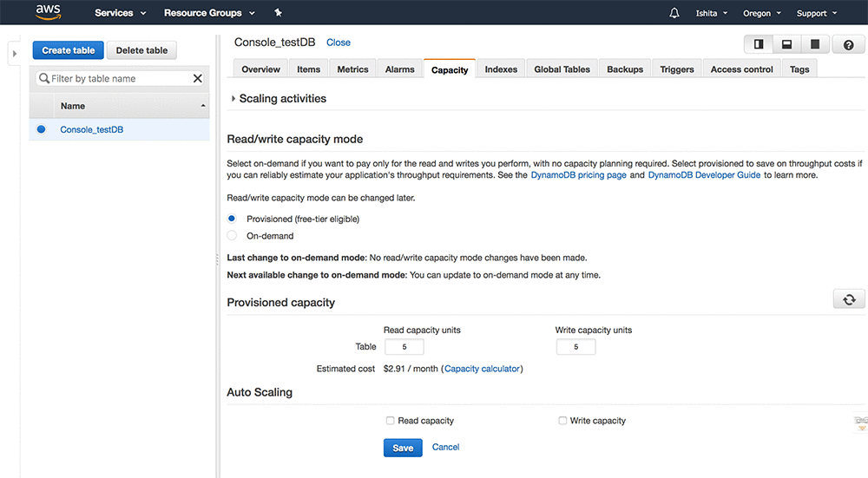868x478 pixels.
Task: Open the Global Tables tab
Action: point(562,69)
